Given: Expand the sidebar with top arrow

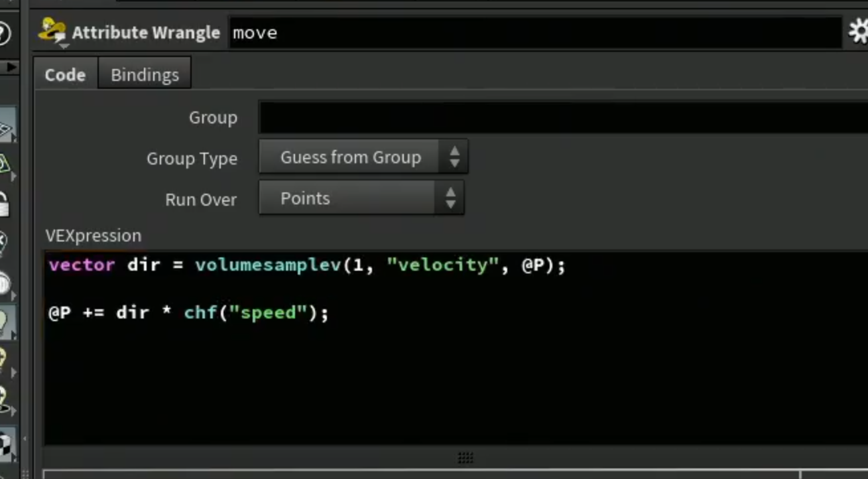Looking at the screenshot, I should (x=11, y=67).
